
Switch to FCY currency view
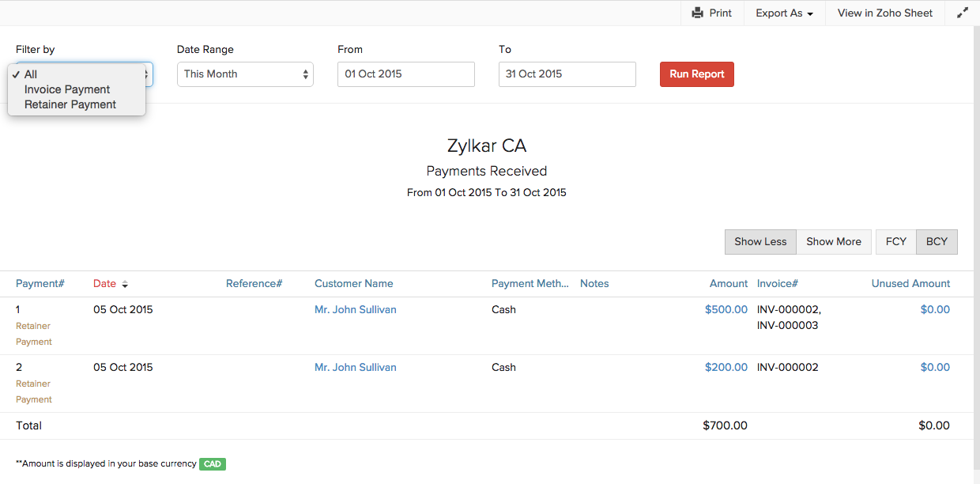[896, 242]
